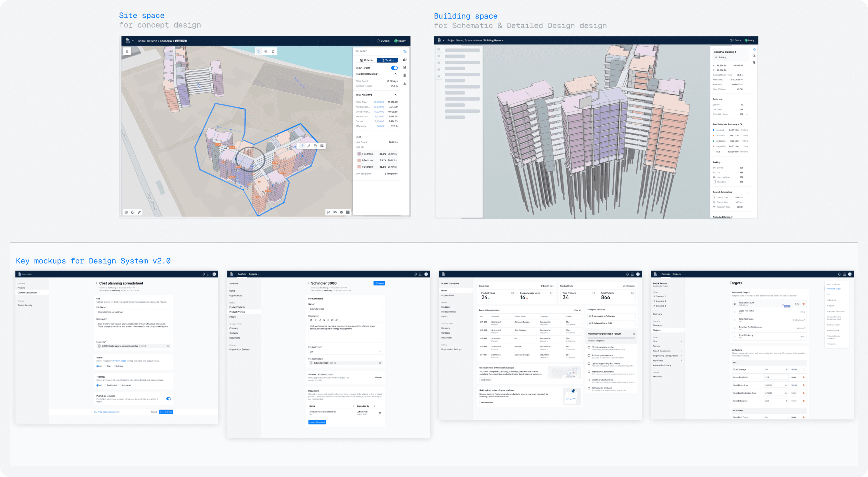
Task: Click the bold formatting icon in Description
Action: [311, 320]
